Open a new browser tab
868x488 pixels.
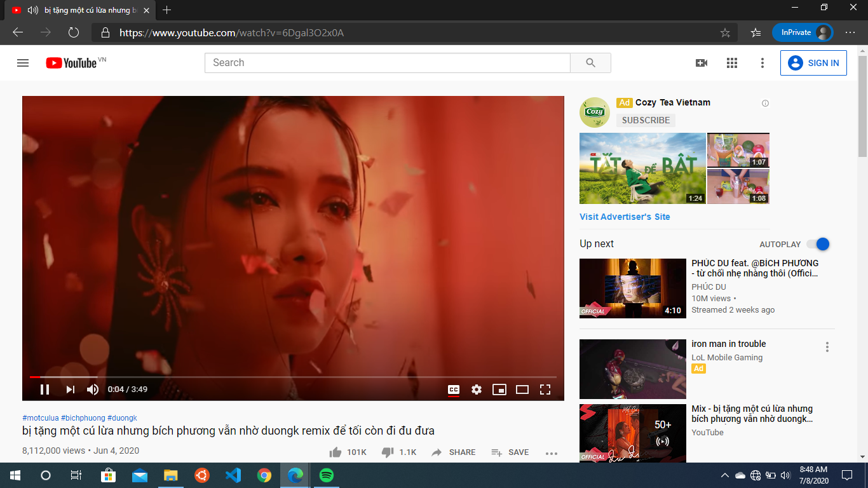166,10
